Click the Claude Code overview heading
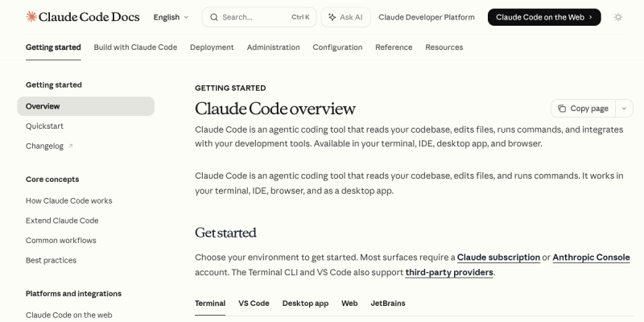Screen dimensions: 644x322 click(x=275, y=109)
